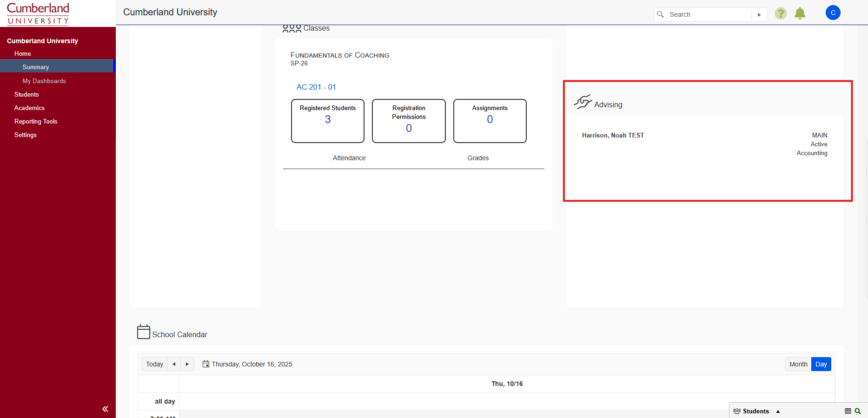Image resolution: width=868 pixels, height=418 pixels.
Task: Open notifications bell
Action: click(800, 13)
